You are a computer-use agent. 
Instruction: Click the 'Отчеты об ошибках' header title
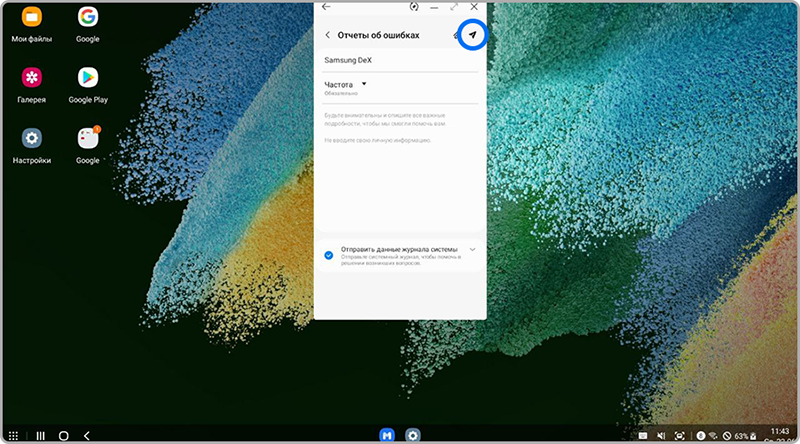pyautogui.click(x=379, y=35)
